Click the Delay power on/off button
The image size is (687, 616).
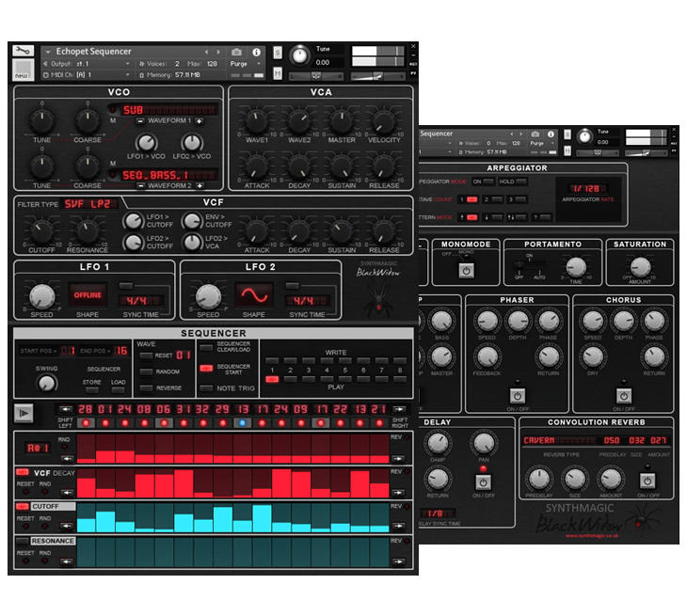pos(483,482)
